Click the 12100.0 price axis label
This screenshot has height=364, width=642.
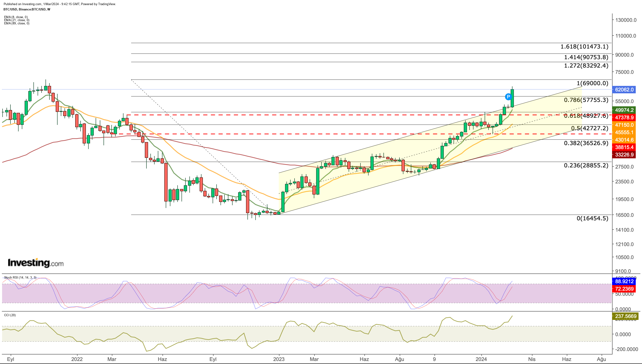click(x=625, y=244)
